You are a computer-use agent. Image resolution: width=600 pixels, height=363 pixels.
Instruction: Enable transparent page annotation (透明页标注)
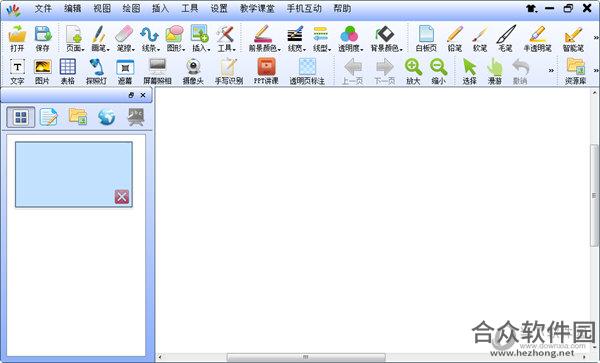(x=307, y=70)
